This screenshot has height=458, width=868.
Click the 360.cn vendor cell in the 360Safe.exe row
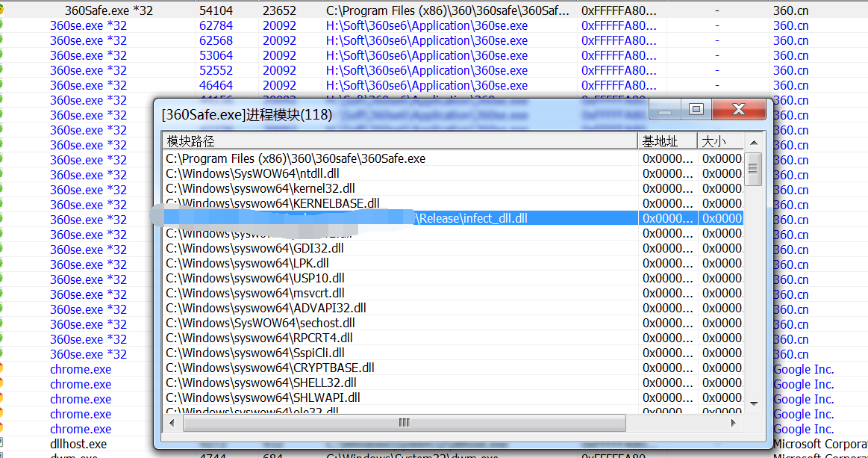tap(790, 10)
